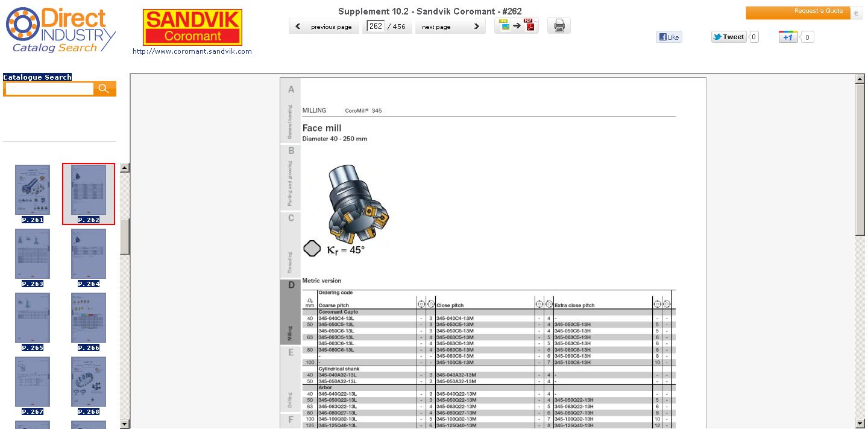The width and height of the screenshot is (868, 429).
Task: Click the title 'Supplement 10.2 - Sandvik Coromant - #262'
Action: [430, 11]
